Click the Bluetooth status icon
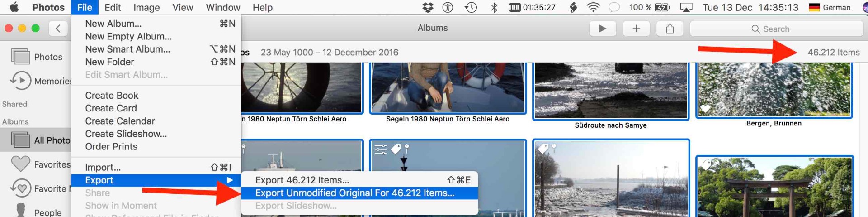Viewport: 868px width, 217px height. 494,7
